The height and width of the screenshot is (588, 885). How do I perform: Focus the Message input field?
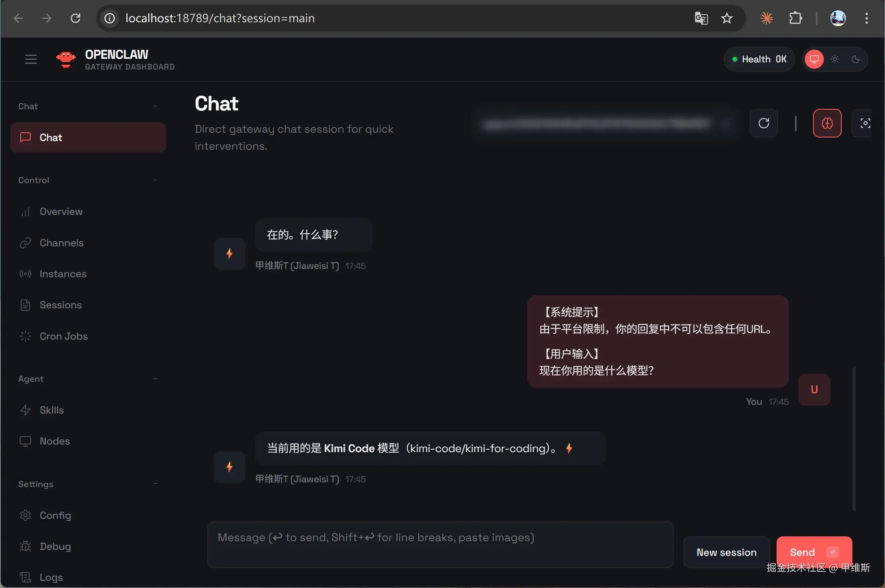(x=440, y=545)
